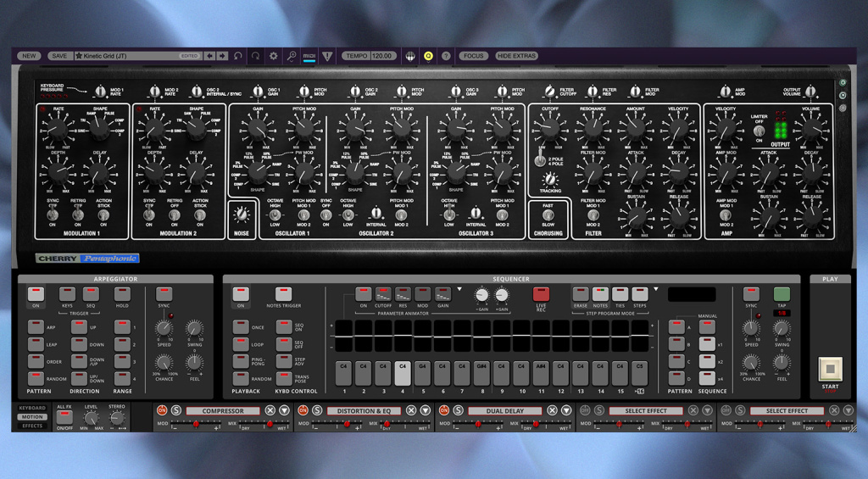Toggle the All FX on/off switch
This screenshot has width=868, height=479.
[64, 417]
